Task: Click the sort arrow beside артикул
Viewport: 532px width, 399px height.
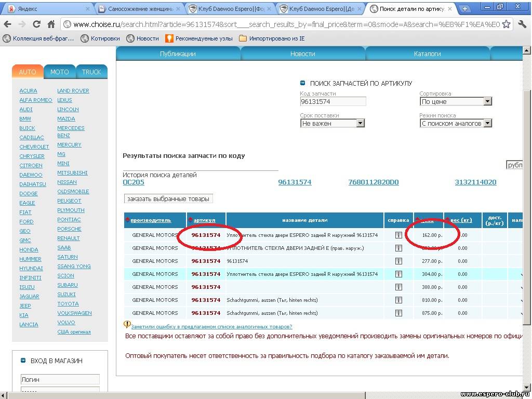Action: (x=190, y=220)
